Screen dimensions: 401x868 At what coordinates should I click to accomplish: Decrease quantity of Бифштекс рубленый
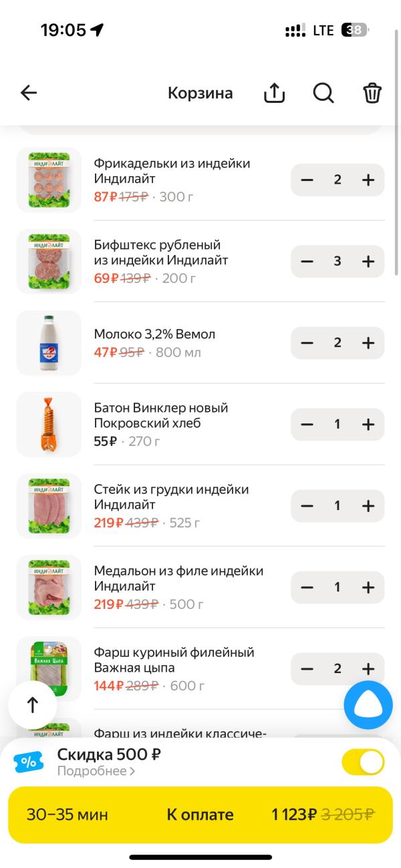click(307, 261)
